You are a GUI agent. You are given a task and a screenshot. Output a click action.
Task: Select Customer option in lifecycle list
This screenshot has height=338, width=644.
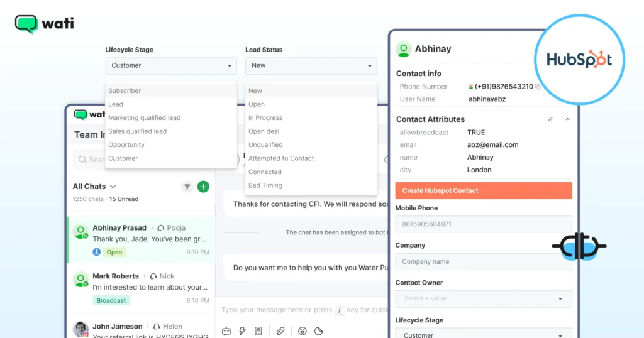pyautogui.click(x=171, y=158)
